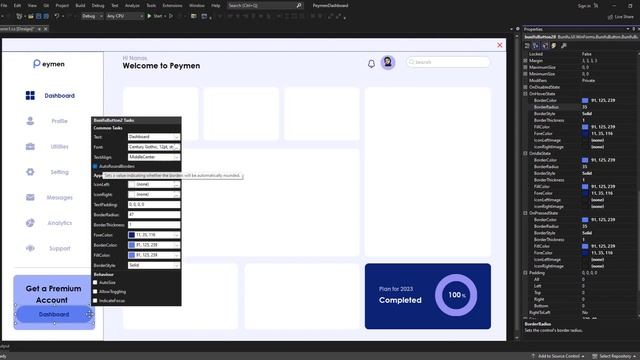Open the Project menu
The height and width of the screenshot is (360, 640).
(62, 6)
